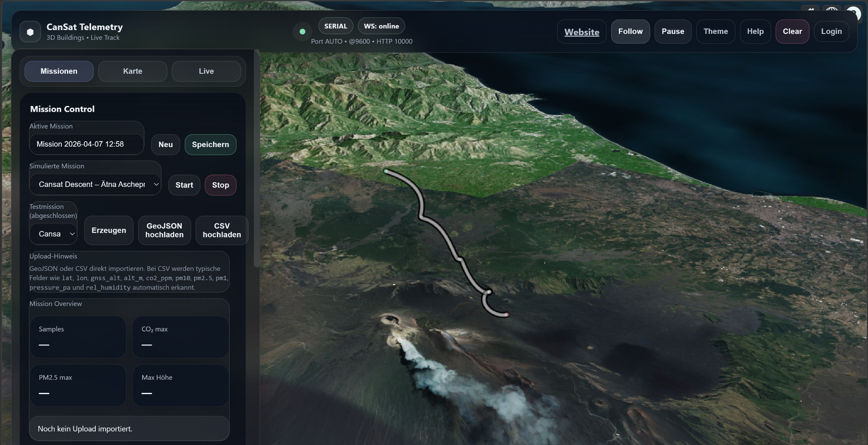Click GeoJSON hochladen button
The height and width of the screenshot is (445, 868).
point(164,231)
